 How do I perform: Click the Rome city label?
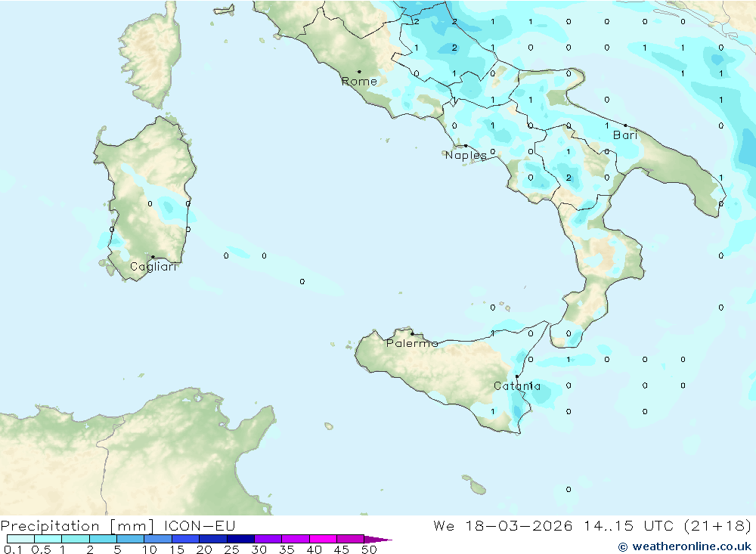pyautogui.click(x=359, y=82)
